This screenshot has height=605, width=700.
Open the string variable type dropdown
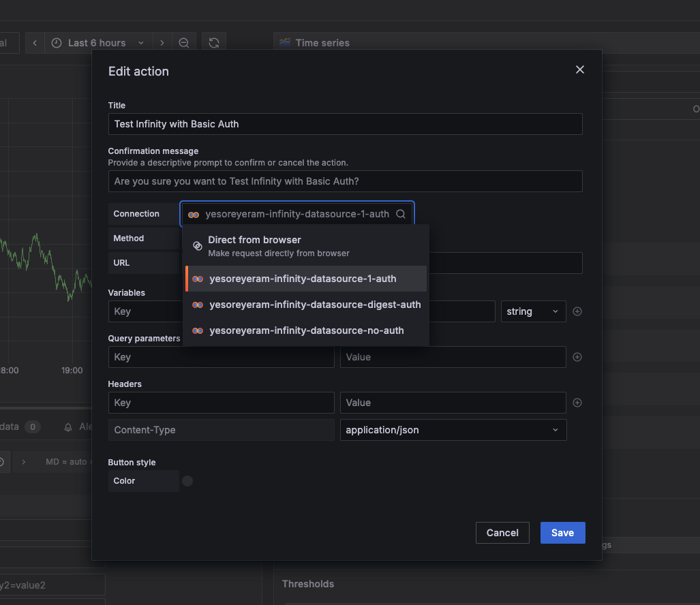[x=533, y=311]
